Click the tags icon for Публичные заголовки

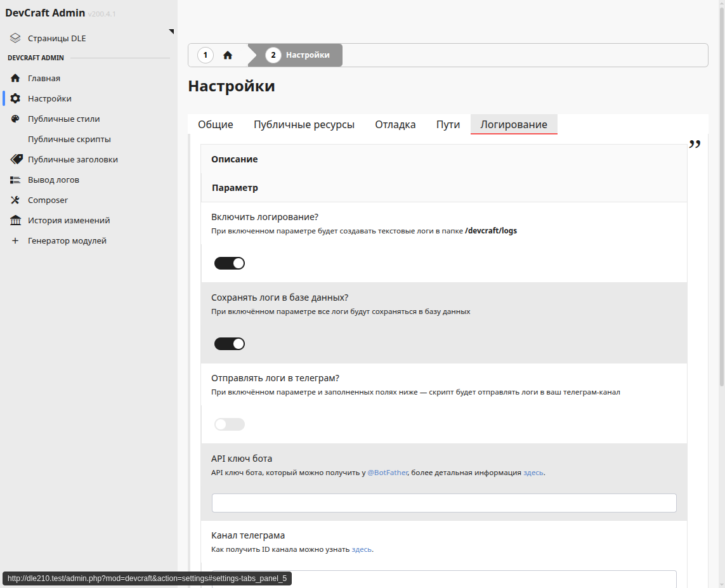point(16,159)
